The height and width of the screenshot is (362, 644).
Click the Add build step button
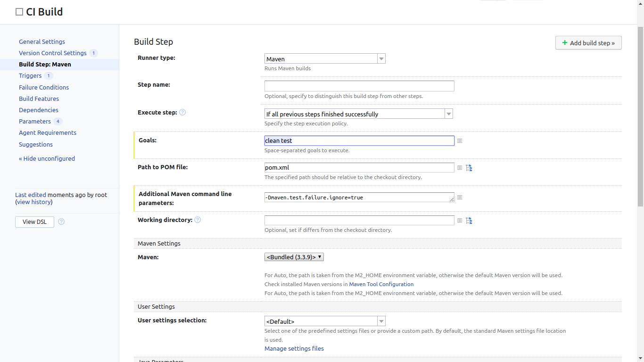click(x=588, y=43)
